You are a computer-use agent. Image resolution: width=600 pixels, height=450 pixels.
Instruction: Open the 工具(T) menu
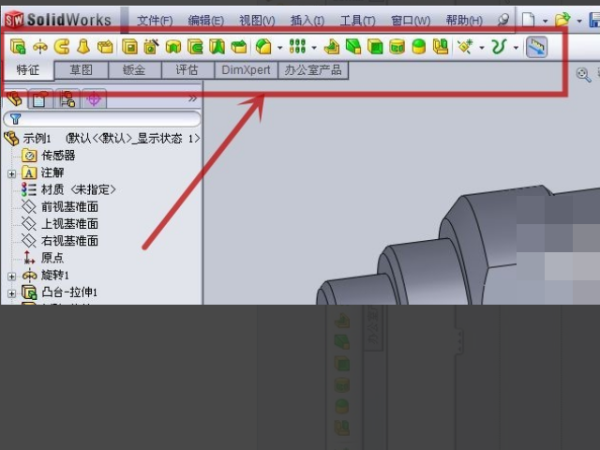pos(358,20)
